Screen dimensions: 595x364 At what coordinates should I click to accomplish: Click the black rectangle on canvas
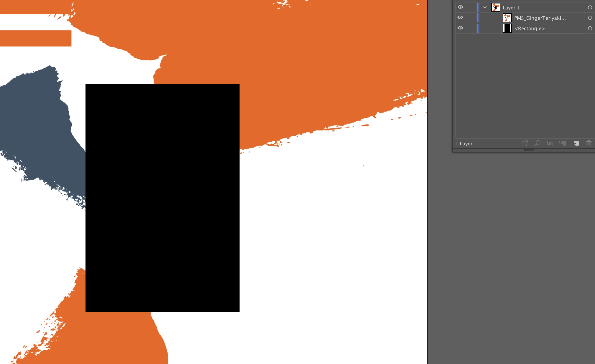tap(162, 198)
